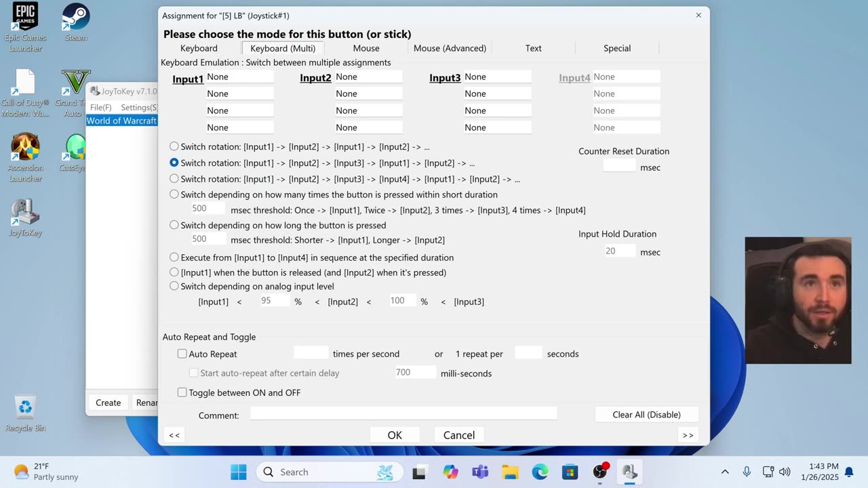Click Input Hold Duration field showing 20
Screen dimensions: 868x488
tap(620, 251)
